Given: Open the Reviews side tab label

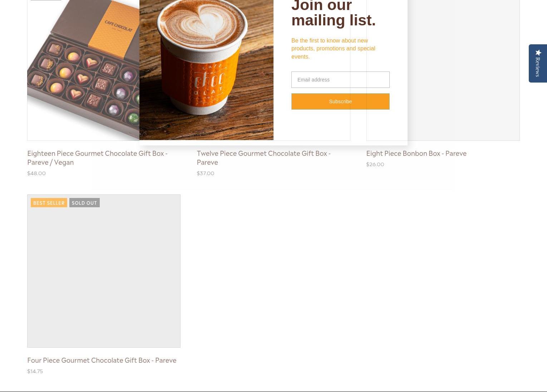Looking at the screenshot, I should (x=538, y=67).
